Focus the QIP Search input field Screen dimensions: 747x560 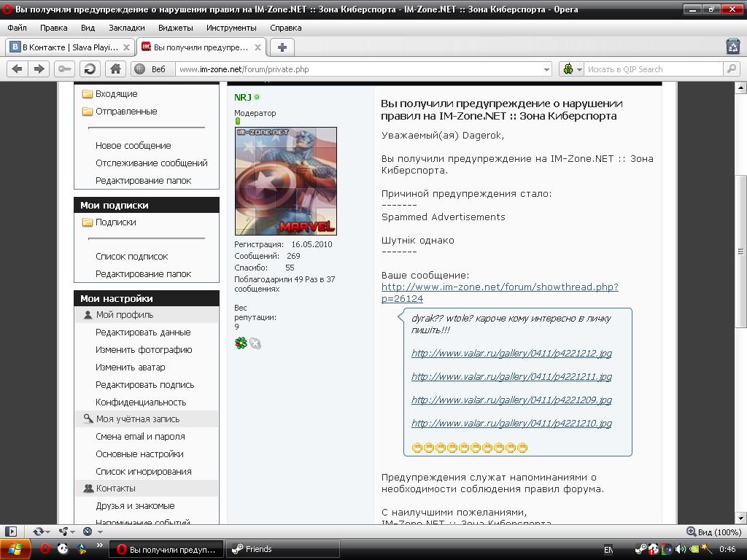pos(653,69)
